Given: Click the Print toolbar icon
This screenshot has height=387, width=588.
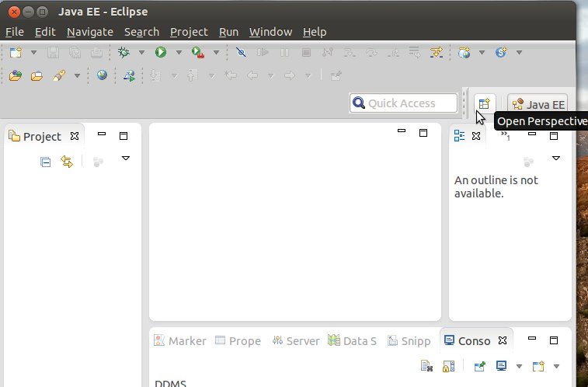Looking at the screenshot, I should (96, 53).
